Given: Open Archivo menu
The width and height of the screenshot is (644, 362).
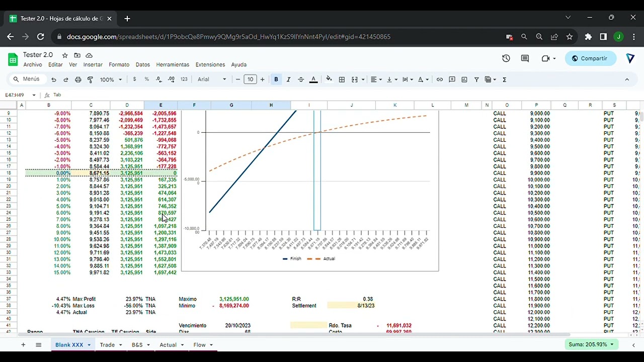Looking at the screenshot, I should click(33, 65).
